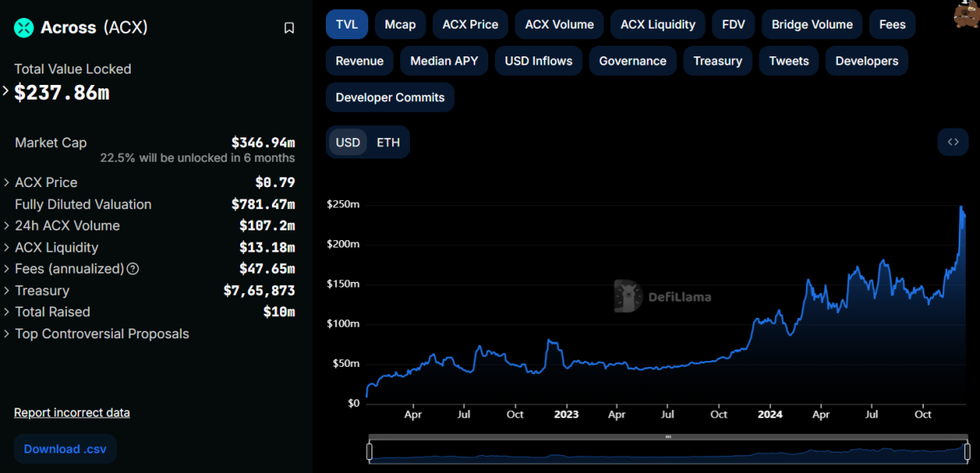Viewport: 980px width, 473px height.
Task: Click the 2023 label on chart axis
Action: pyautogui.click(x=566, y=414)
